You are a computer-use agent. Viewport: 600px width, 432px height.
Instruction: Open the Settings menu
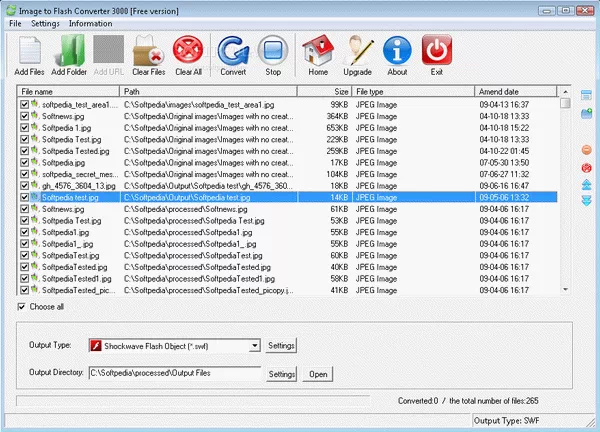pos(45,24)
